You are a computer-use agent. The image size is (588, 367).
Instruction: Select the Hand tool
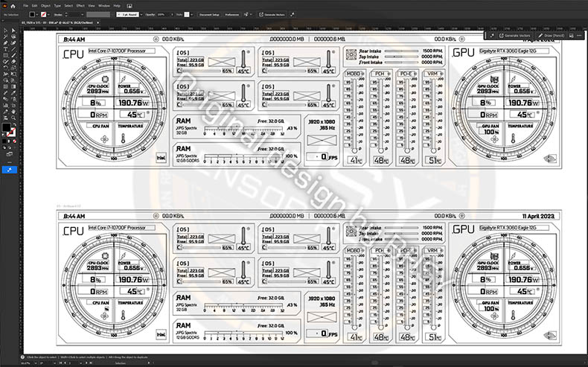(x=14, y=112)
